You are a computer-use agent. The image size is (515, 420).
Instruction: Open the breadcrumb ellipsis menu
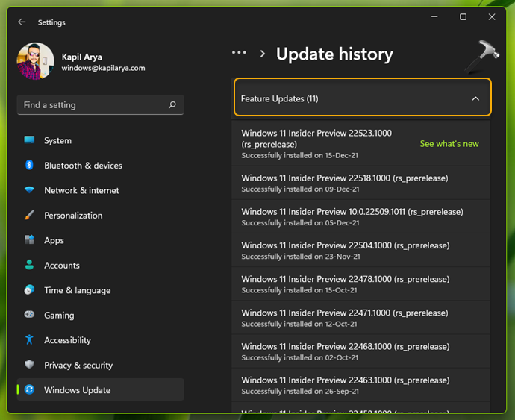click(239, 53)
